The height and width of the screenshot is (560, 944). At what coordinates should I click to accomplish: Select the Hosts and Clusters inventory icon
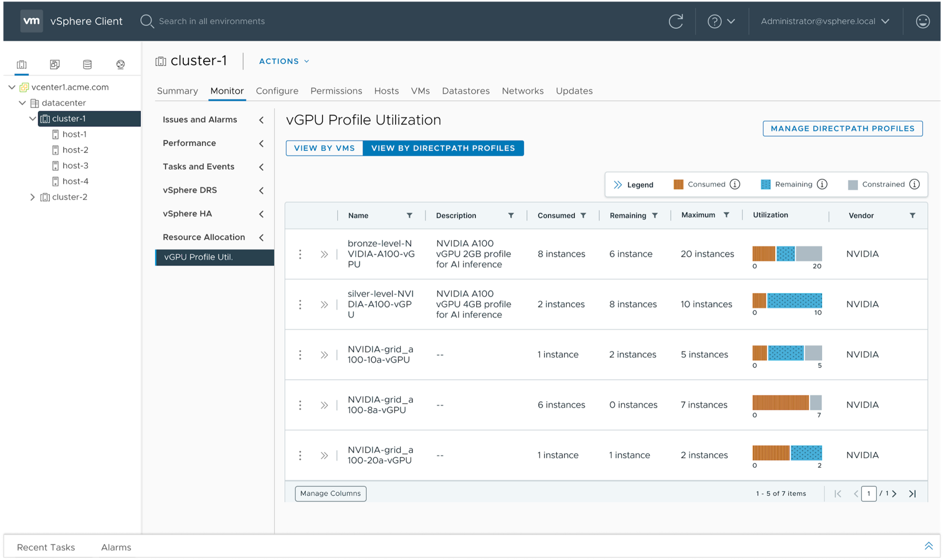pos(22,64)
